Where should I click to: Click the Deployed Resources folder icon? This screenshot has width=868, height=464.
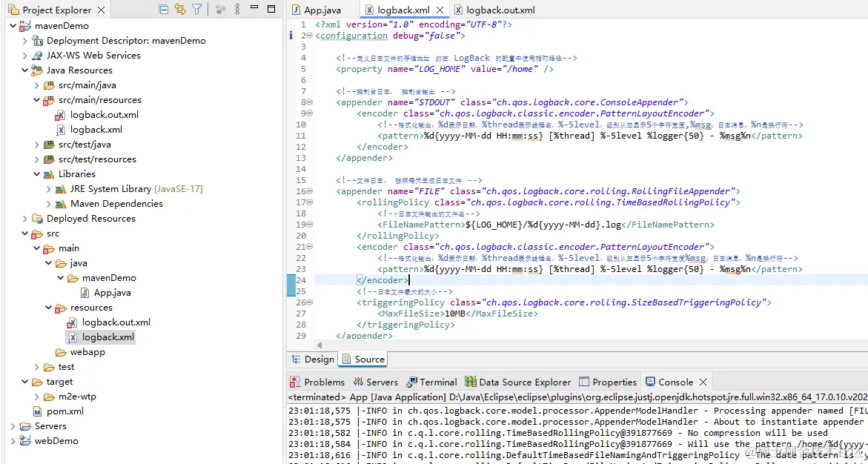[37, 219]
